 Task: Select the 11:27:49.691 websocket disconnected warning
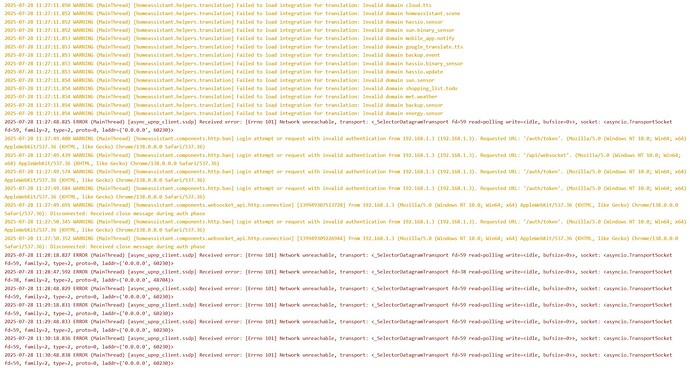pyautogui.click(x=341, y=209)
